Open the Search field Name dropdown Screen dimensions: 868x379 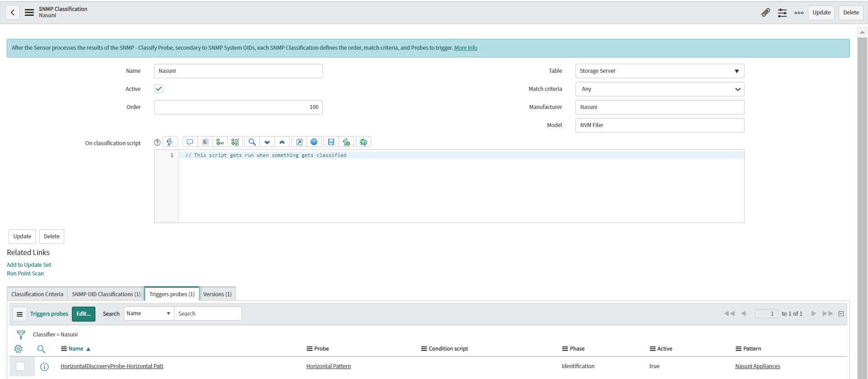click(149, 313)
